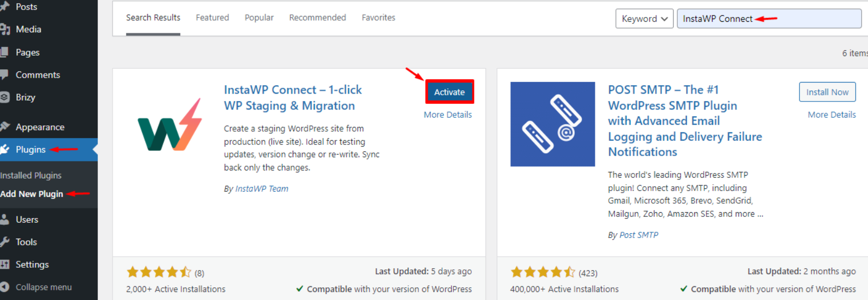The height and width of the screenshot is (300, 868).
Task: Click the POST SMTP star rating
Action: pyautogui.click(x=543, y=272)
